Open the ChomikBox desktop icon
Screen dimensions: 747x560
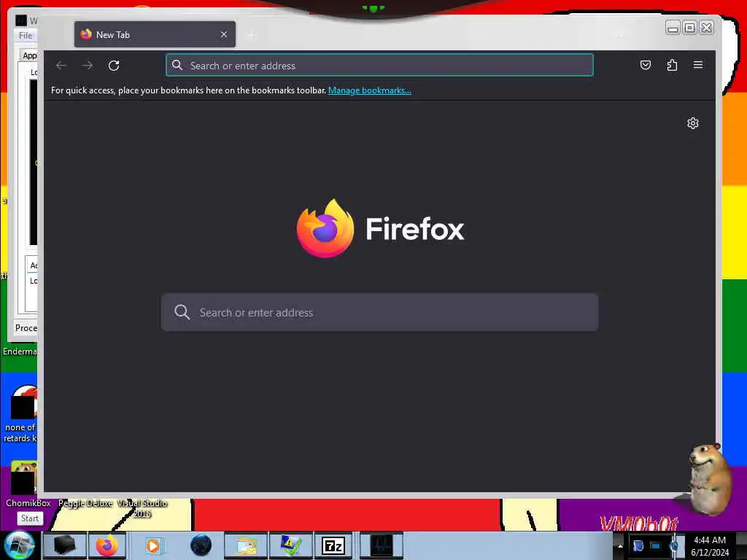tap(24, 483)
